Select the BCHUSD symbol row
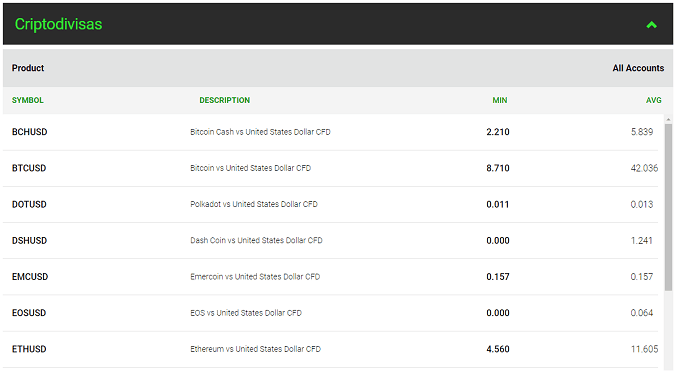 pyautogui.click(x=331, y=132)
